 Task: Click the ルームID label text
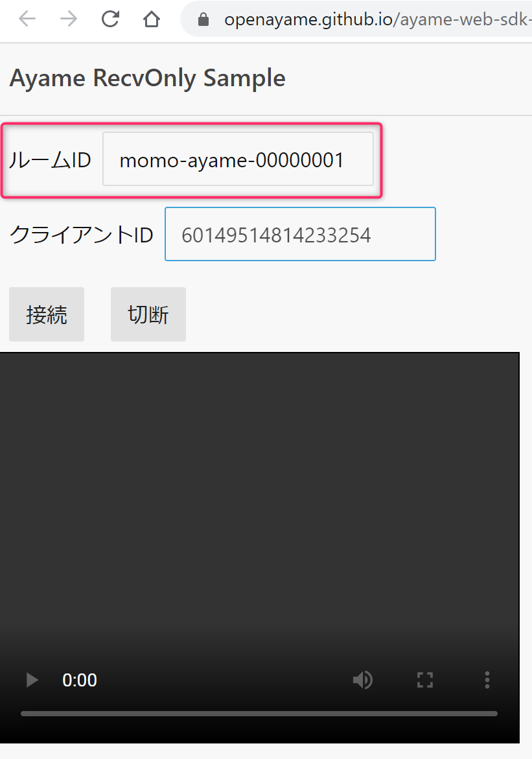pos(51,160)
